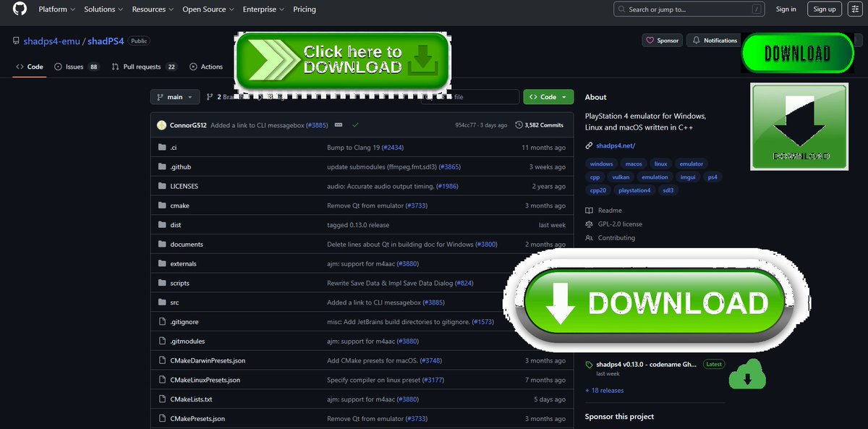868x429 pixels.
Task: Open the main branch selector
Action: click(175, 97)
